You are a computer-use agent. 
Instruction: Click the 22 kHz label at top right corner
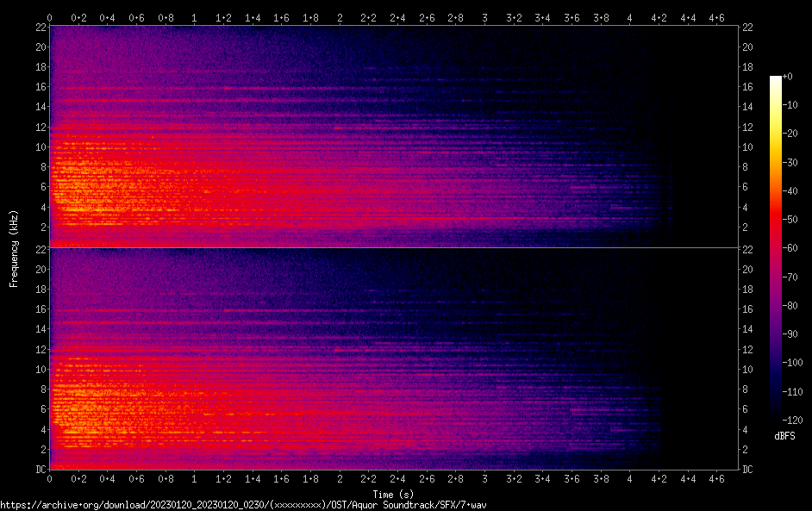pos(748,27)
